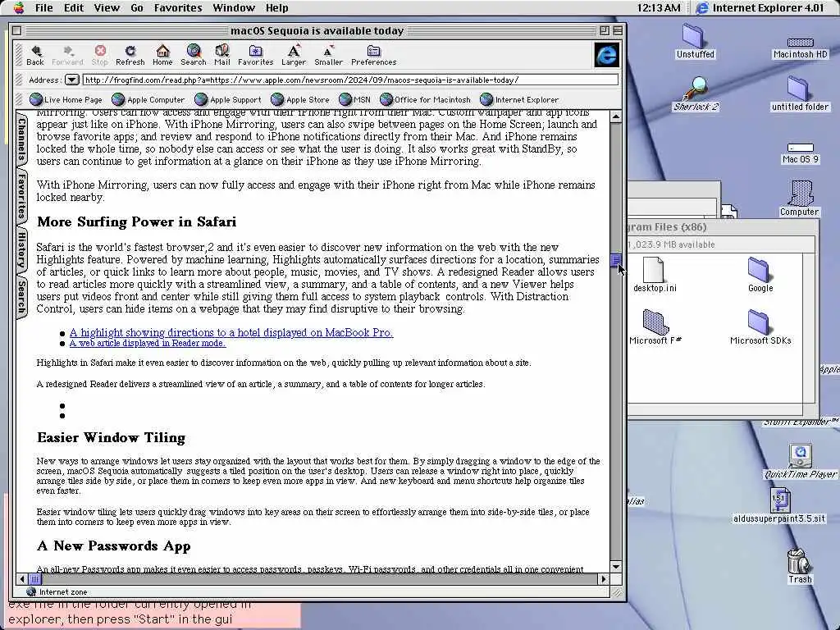Select the Unstuffed folder on desktop
The height and width of the screenshot is (630, 840).
pos(695,41)
